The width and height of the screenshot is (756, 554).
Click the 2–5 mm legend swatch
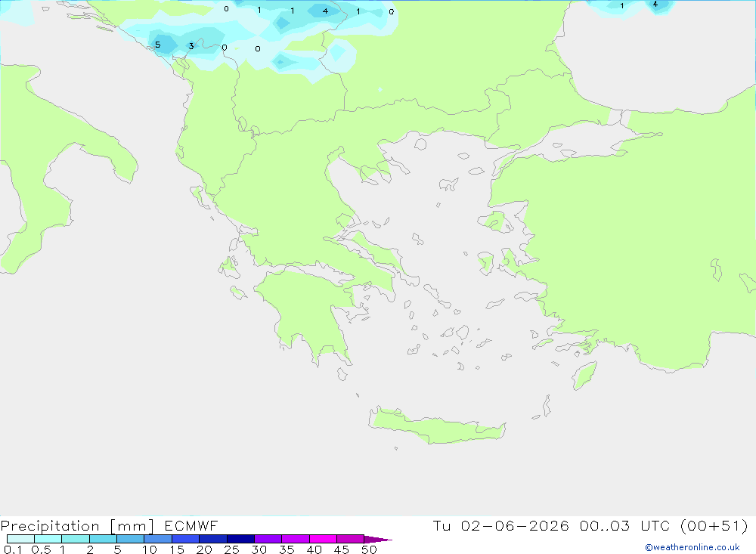coord(103,539)
